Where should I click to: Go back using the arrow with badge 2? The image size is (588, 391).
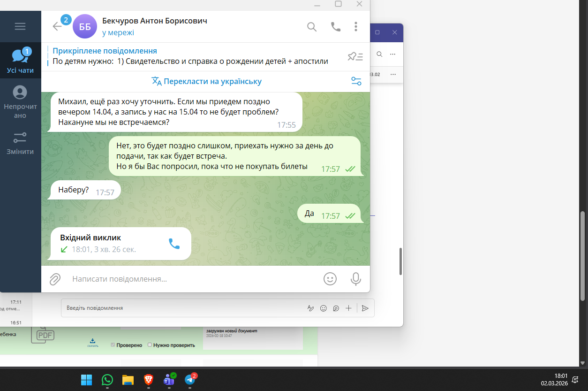pos(57,26)
